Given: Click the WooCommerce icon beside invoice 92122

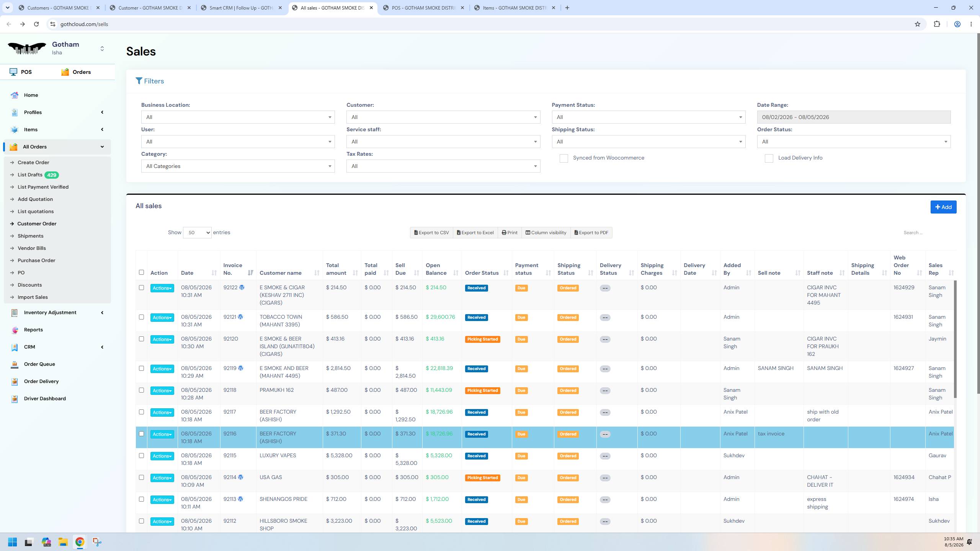Looking at the screenshot, I should coord(242,287).
